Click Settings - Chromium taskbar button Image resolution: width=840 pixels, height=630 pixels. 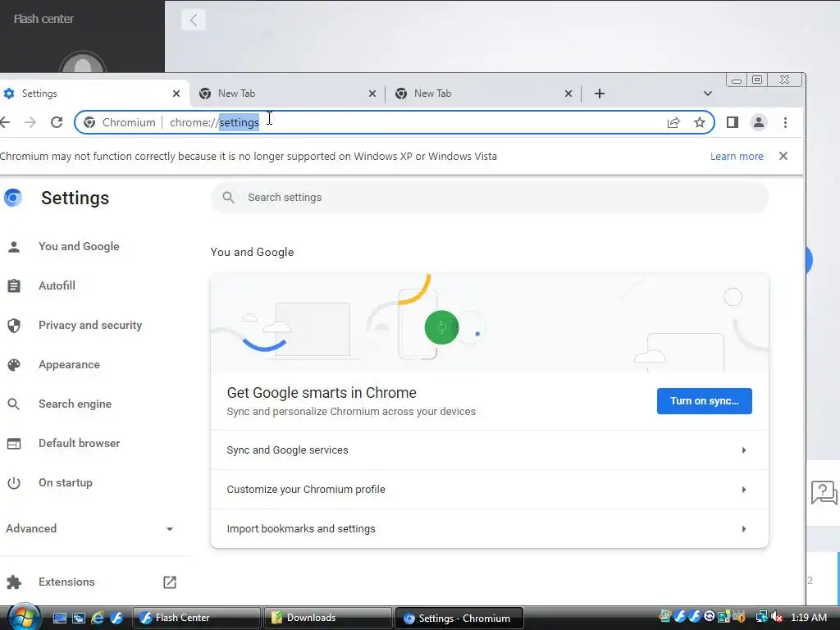459,619
